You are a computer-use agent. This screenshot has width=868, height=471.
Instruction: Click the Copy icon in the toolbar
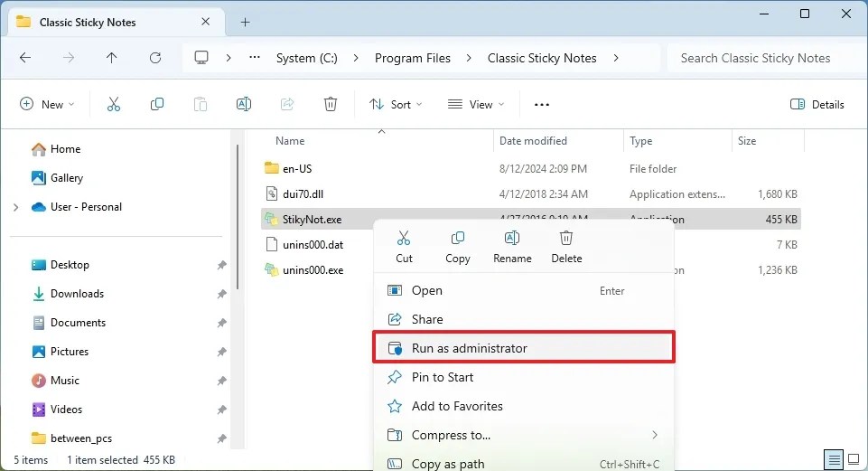(x=157, y=104)
